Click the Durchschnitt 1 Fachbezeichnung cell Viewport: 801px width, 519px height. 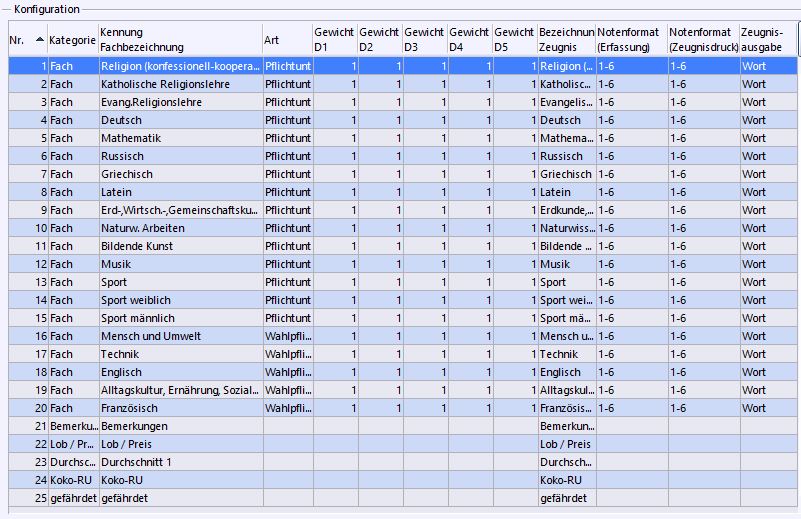point(179,462)
